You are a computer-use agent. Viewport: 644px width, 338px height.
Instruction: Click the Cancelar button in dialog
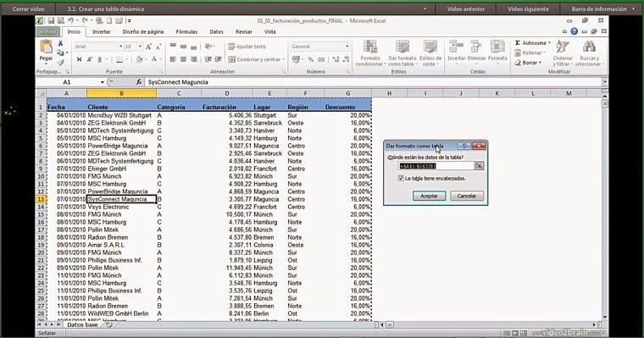[x=467, y=196]
